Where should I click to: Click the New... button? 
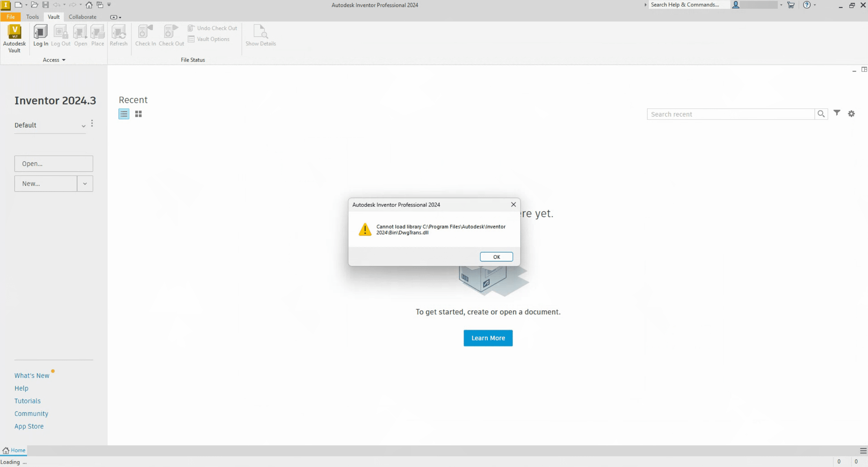click(x=46, y=184)
